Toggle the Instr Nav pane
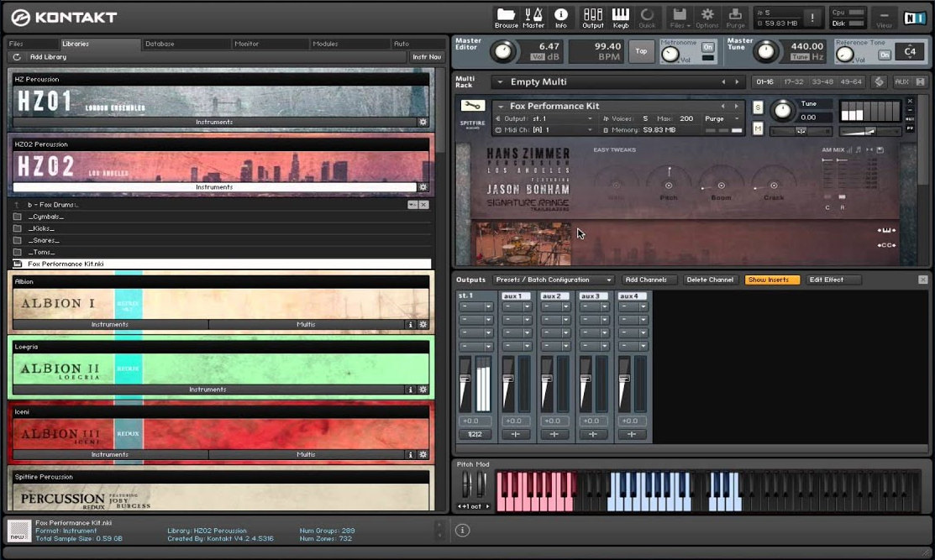 (x=427, y=57)
